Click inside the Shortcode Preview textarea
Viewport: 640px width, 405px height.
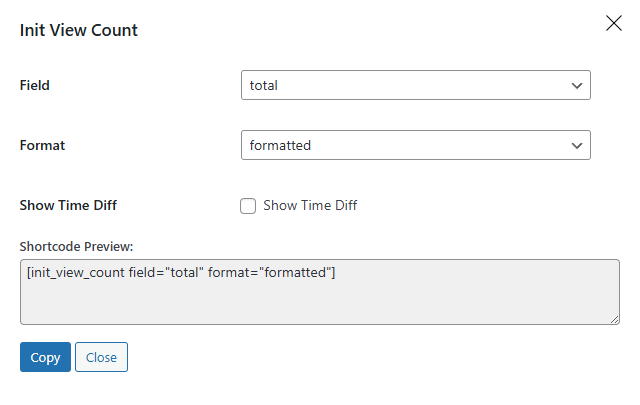pos(320,292)
